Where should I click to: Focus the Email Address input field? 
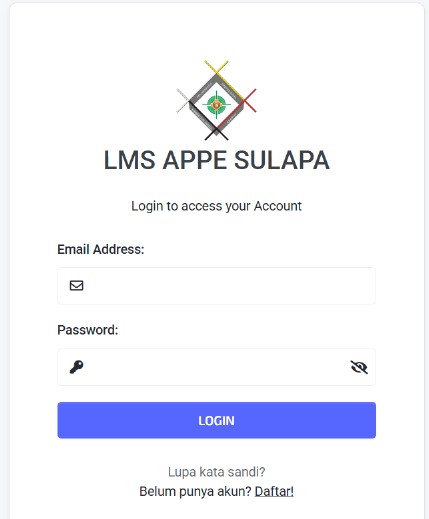[216, 286]
